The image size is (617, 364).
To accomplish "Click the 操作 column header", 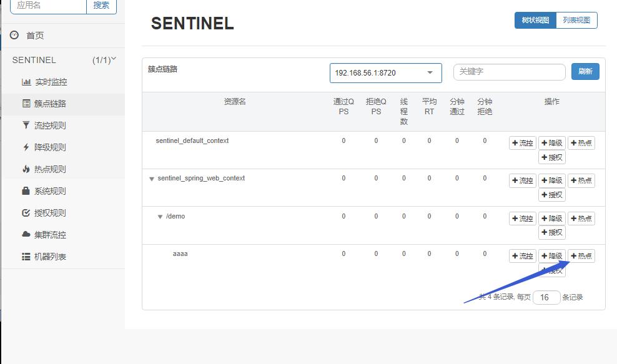I will tap(551, 102).
